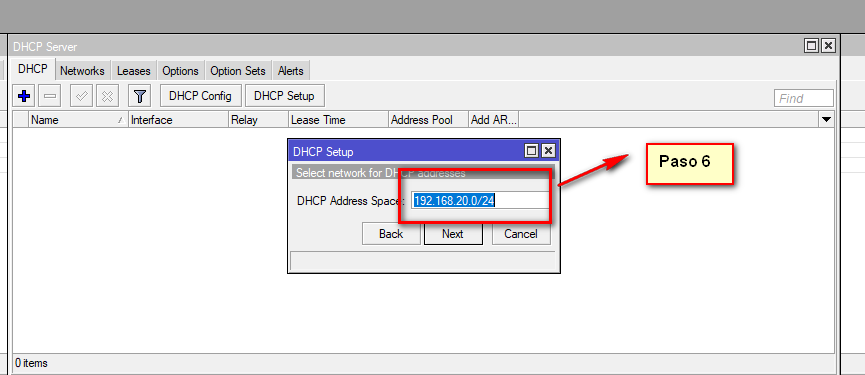
Task: Open the column chooser dropdown arrow
Action: pos(826,120)
